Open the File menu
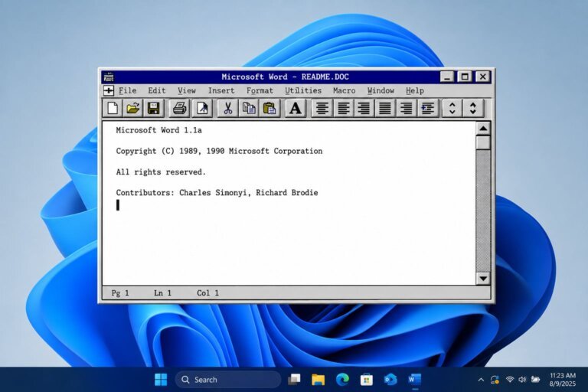The width and height of the screenshot is (588, 392). [x=128, y=90]
